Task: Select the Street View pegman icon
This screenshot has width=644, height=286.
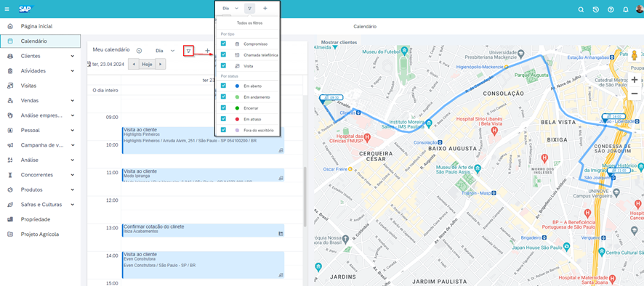Action: 634,55
